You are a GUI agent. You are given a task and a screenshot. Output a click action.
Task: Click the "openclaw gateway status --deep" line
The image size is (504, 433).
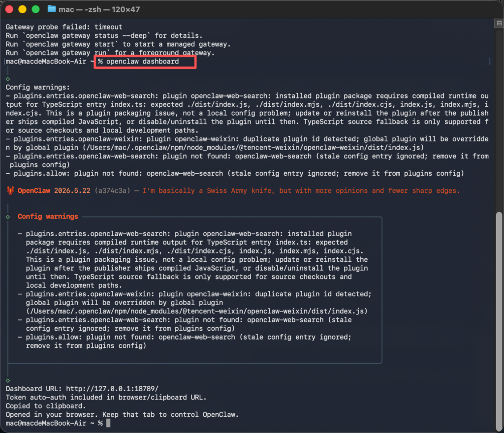point(104,35)
